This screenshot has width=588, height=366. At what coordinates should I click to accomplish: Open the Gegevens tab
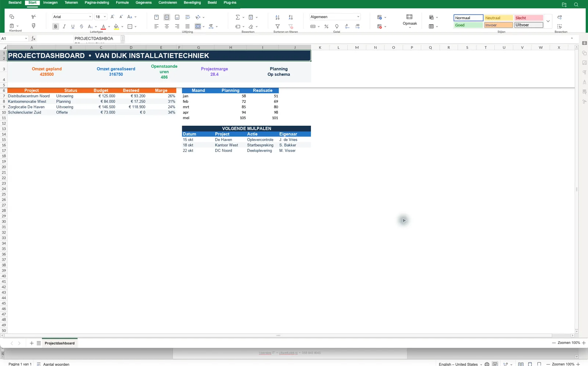(x=144, y=3)
